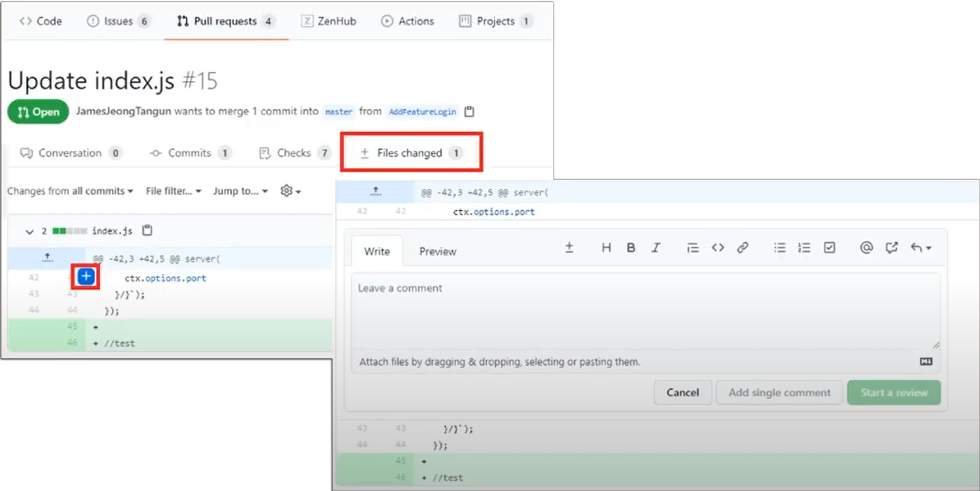The height and width of the screenshot is (491, 980).
Task: Click expand-up icon in left diff hunk header
Action: coord(47,258)
